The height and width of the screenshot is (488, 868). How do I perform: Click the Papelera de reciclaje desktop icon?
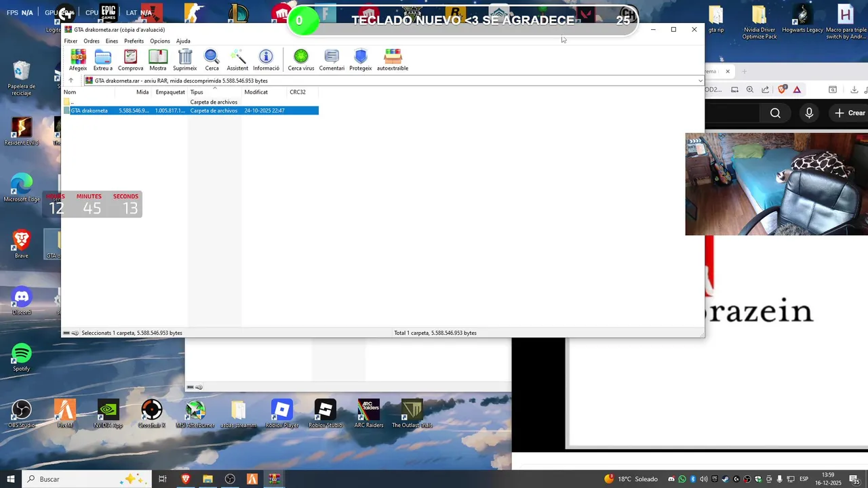click(22, 79)
